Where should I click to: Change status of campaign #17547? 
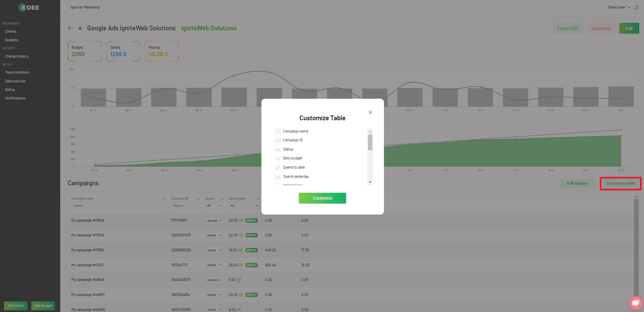pos(214,265)
